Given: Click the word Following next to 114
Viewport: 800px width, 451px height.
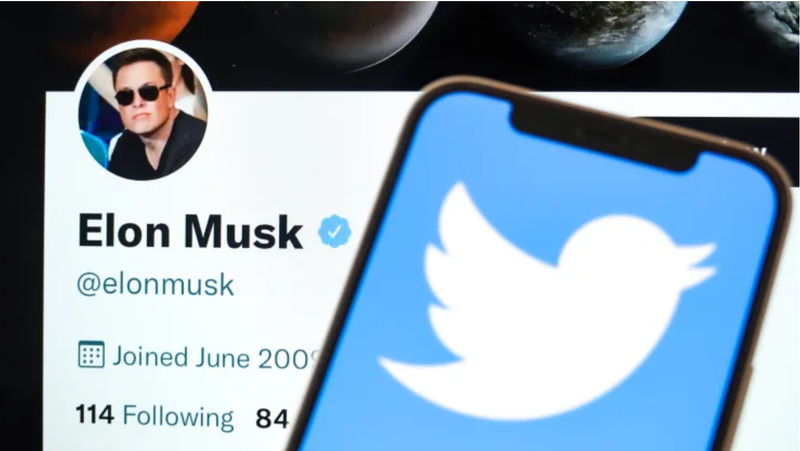Looking at the screenshot, I should click(x=178, y=417).
